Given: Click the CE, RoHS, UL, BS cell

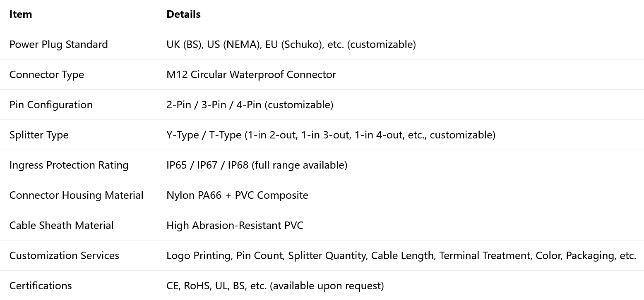Looking at the screenshot, I should [275, 286].
